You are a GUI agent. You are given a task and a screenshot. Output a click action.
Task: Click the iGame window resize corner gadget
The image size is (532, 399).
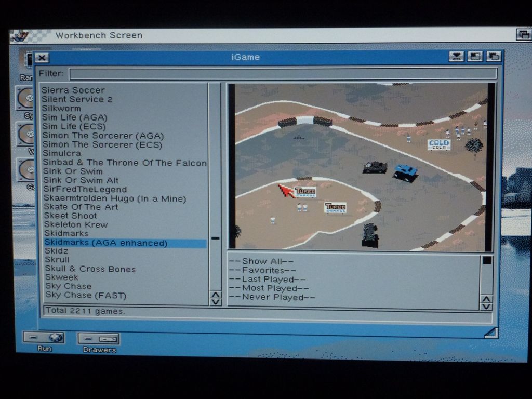(491, 332)
